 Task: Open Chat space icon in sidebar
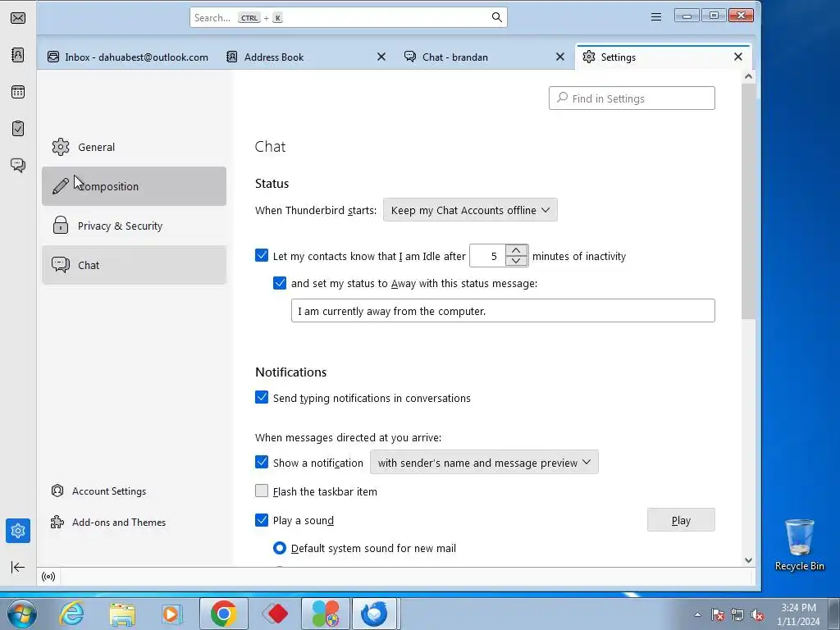(x=18, y=165)
